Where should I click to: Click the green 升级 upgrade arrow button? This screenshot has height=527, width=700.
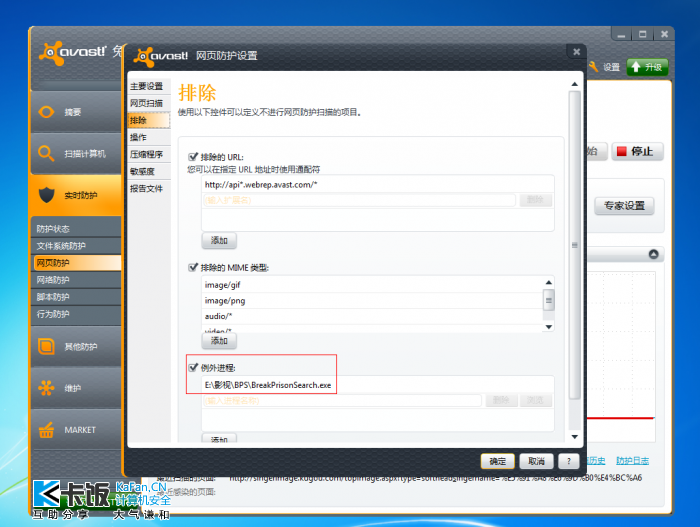point(647,67)
